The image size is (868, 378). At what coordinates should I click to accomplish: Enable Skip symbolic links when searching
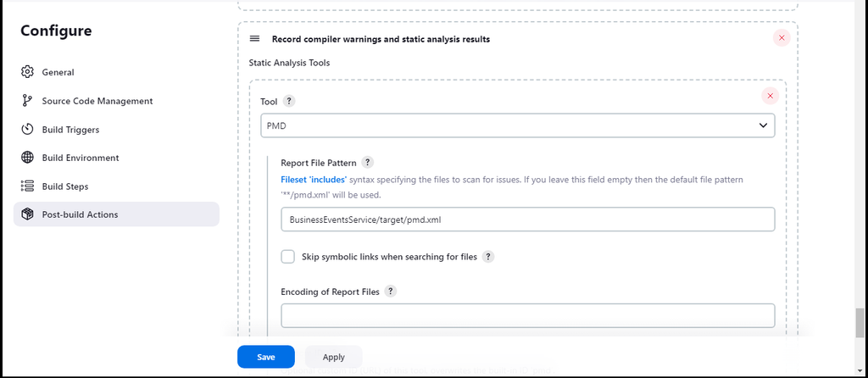pos(288,257)
